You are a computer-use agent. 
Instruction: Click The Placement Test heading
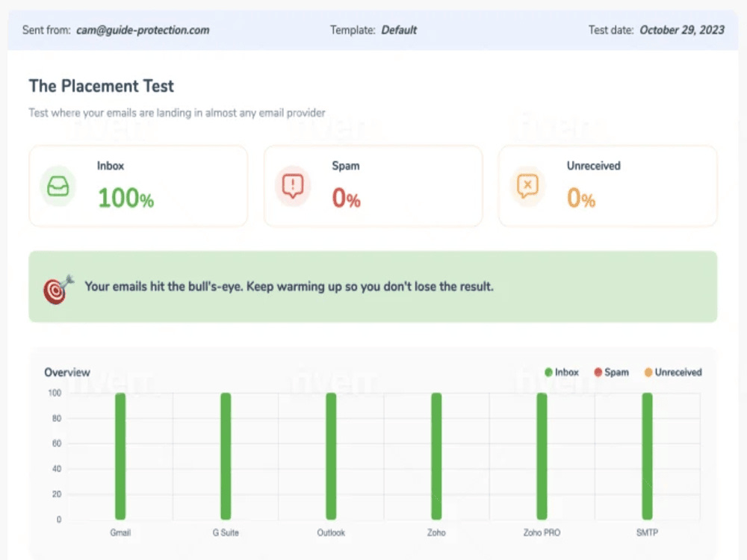click(101, 86)
